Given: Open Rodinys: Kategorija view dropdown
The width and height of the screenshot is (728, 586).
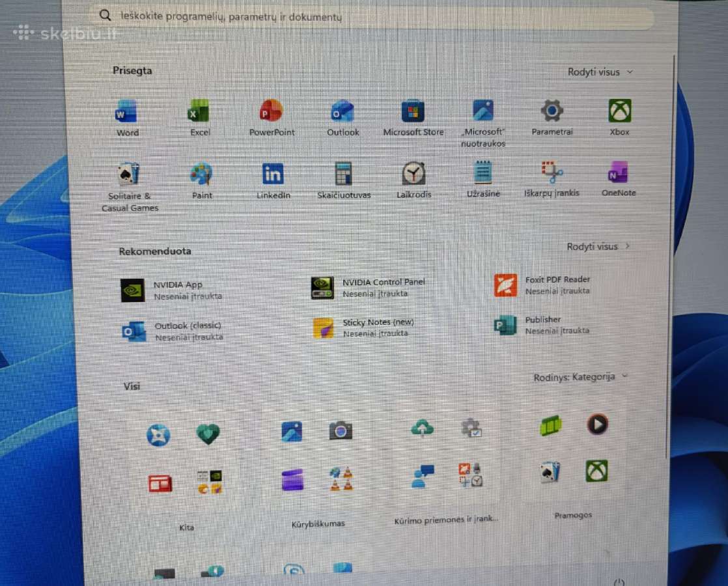Looking at the screenshot, I should pos(580,377).
